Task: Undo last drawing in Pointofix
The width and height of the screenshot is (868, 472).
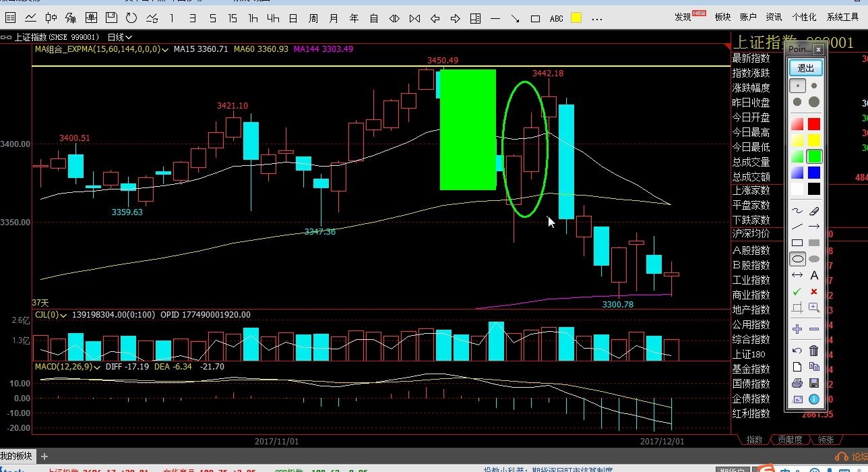Action: (x=797, y=351)
